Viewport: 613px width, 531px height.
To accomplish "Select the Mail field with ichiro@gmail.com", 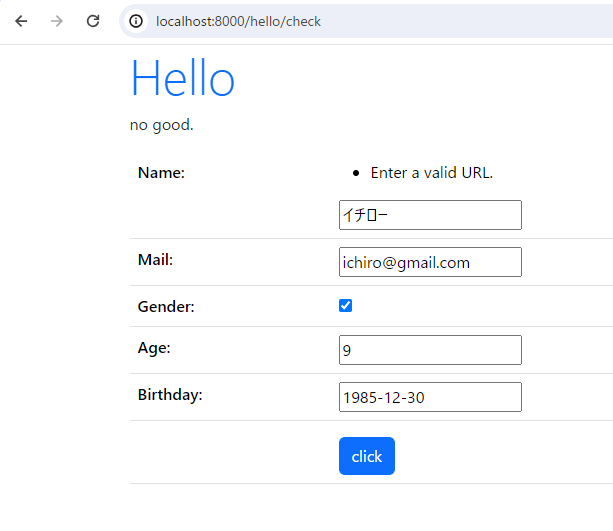I will pyautogui.click(x=430, y=262).
